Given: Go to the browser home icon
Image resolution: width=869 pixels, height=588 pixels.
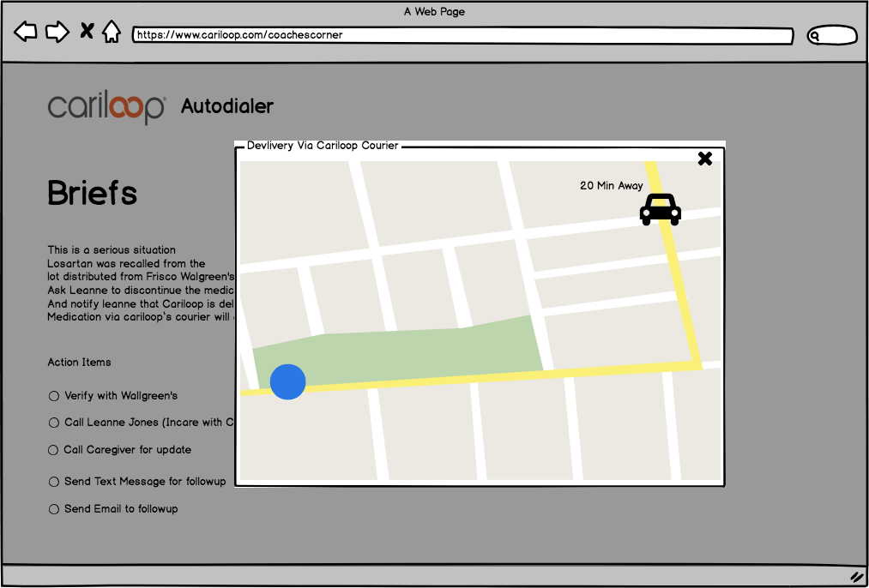Looking at the screenshot, I should 112,33.
